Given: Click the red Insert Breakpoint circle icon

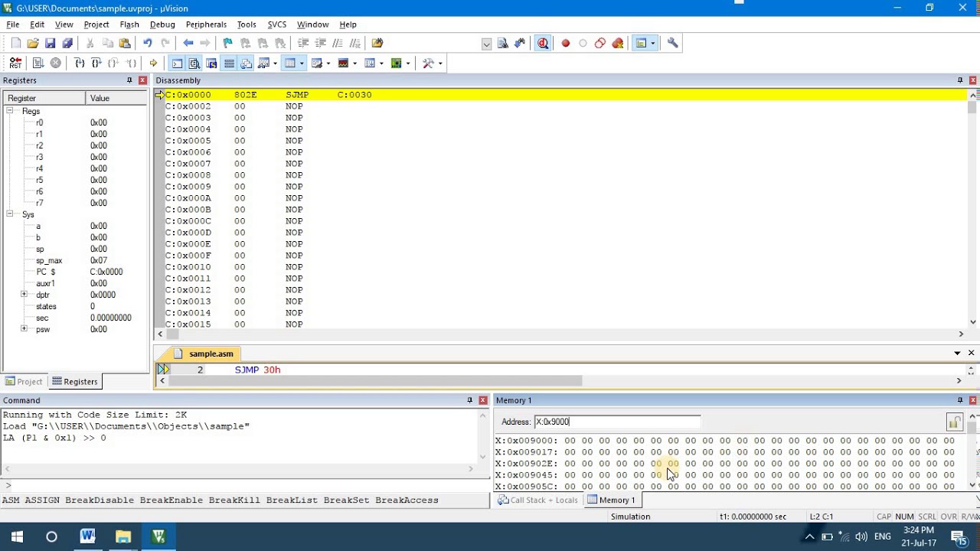Looking at the screenshot, I should [x=566, y=44].
